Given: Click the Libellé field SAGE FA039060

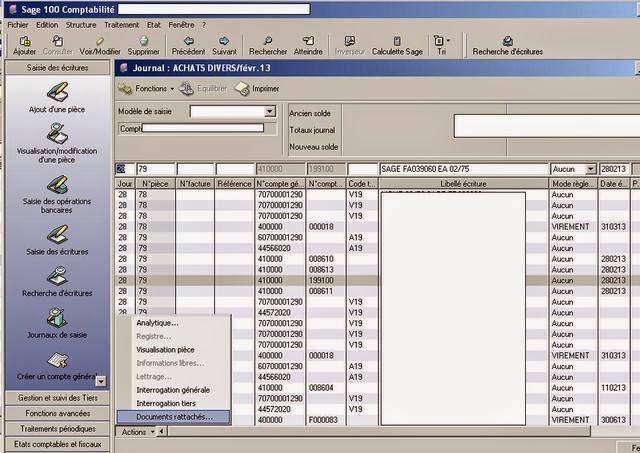Looking at the screenshot, I should 464,169.
